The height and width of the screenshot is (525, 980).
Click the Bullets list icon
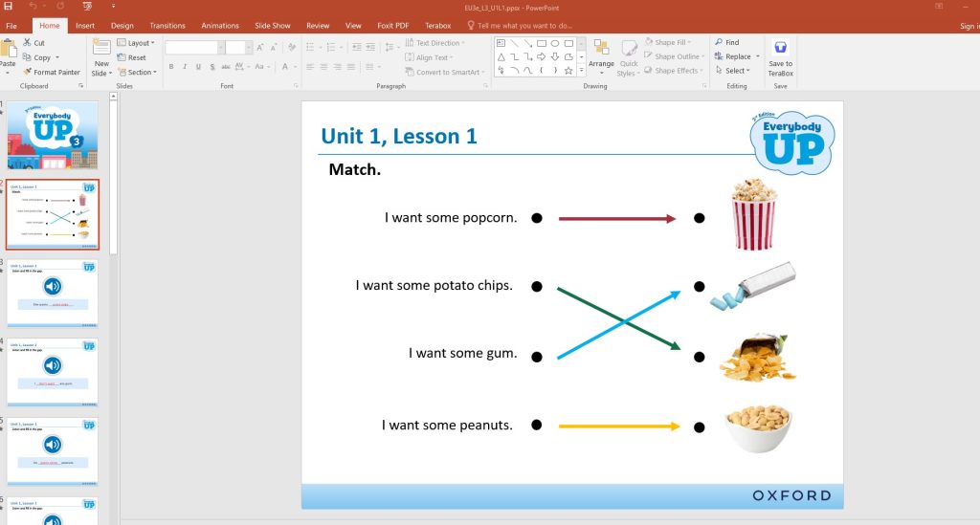click(x=311, y=48)
